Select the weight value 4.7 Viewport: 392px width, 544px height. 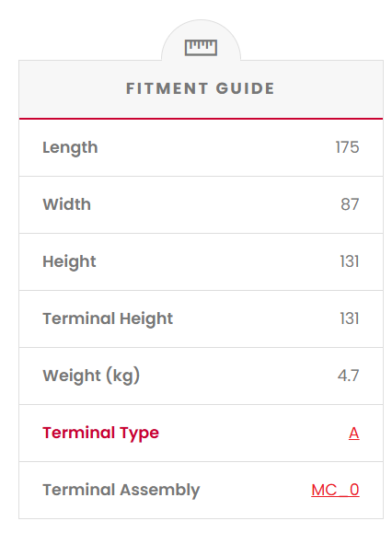point(348,376)
